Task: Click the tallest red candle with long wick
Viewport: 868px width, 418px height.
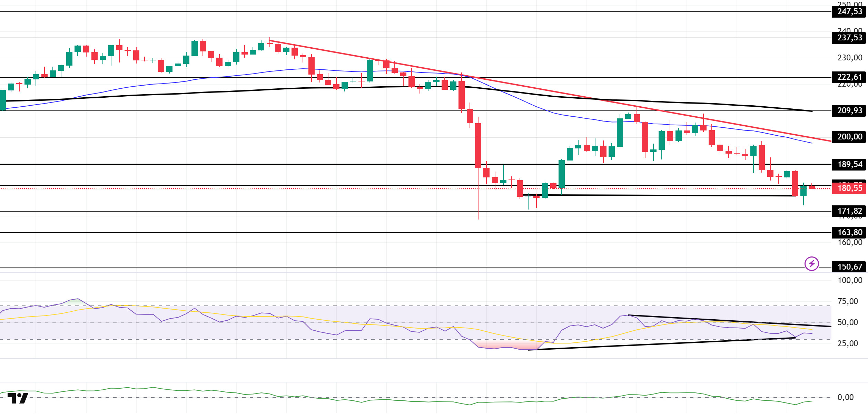Action: click(x=478, y=146)
